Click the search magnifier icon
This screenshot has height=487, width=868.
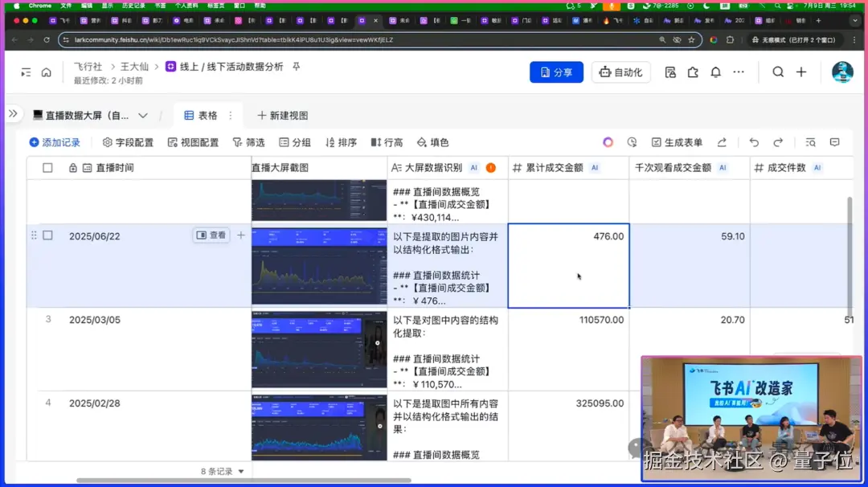click(778, 72)
